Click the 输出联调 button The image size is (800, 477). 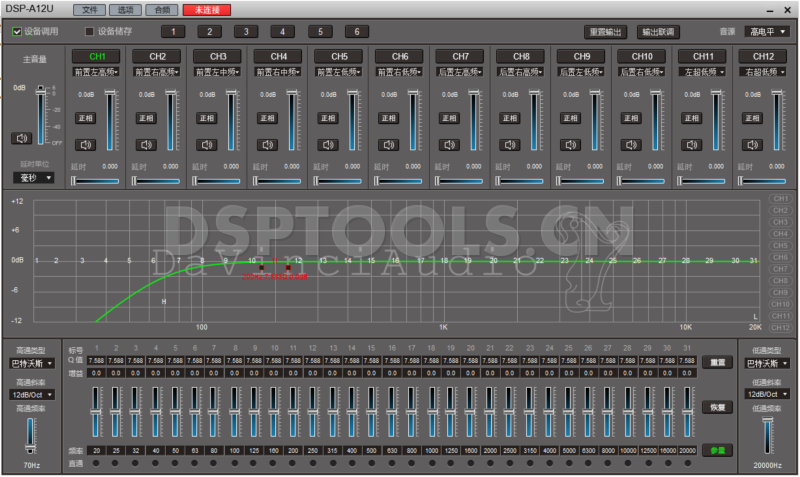coord(658,32)
